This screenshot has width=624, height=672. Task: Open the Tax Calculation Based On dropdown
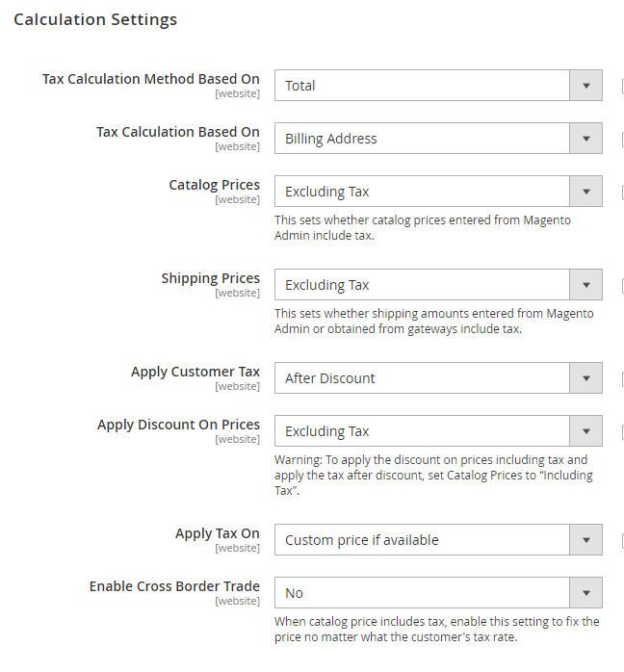click(x=438, y=139)
